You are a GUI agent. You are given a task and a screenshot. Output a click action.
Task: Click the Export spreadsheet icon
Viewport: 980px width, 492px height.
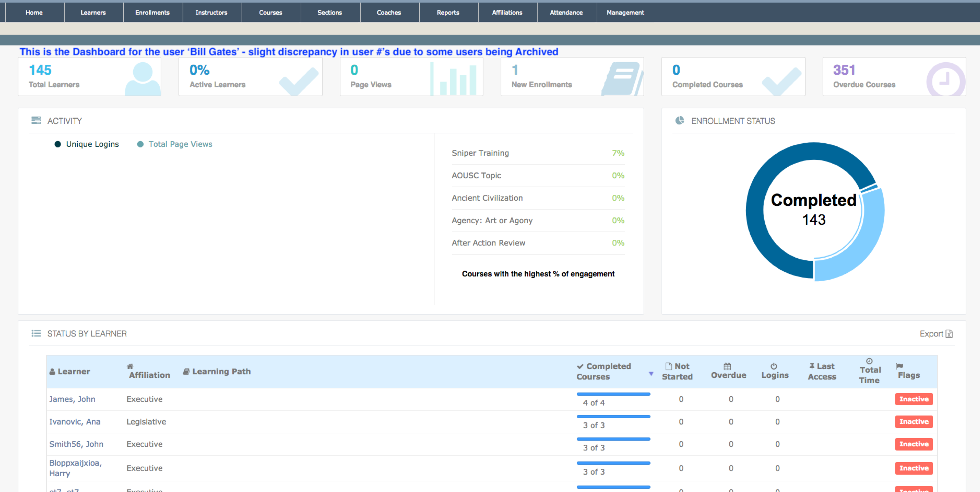pos(949,334)
